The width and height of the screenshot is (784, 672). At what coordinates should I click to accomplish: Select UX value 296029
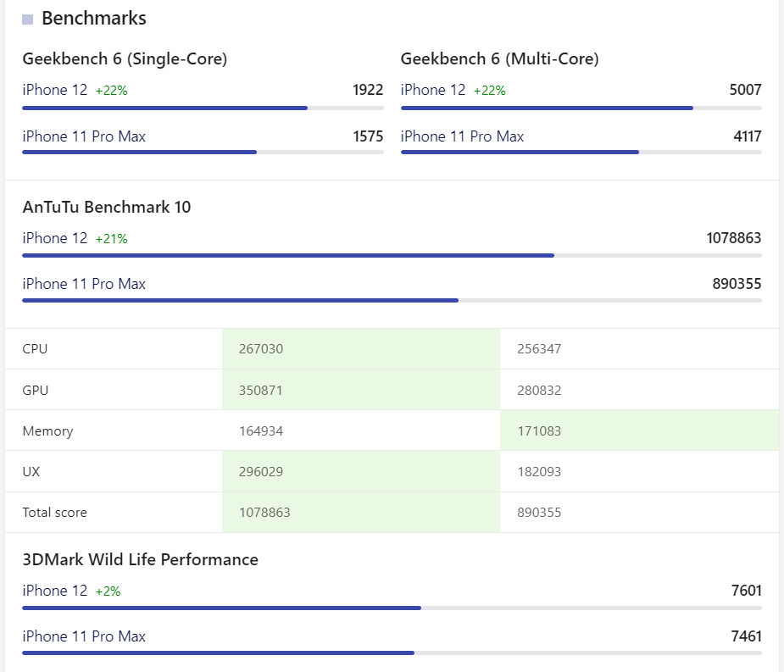[x=261, y=472]
